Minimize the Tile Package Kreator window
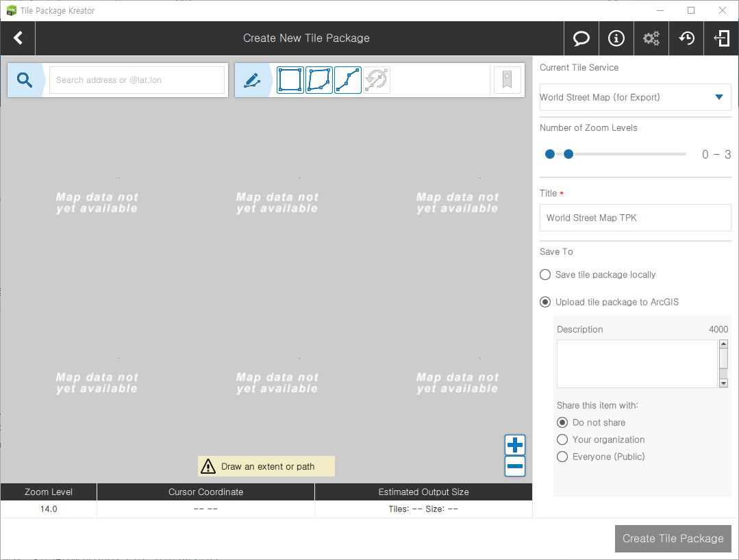 pos(660,10)
